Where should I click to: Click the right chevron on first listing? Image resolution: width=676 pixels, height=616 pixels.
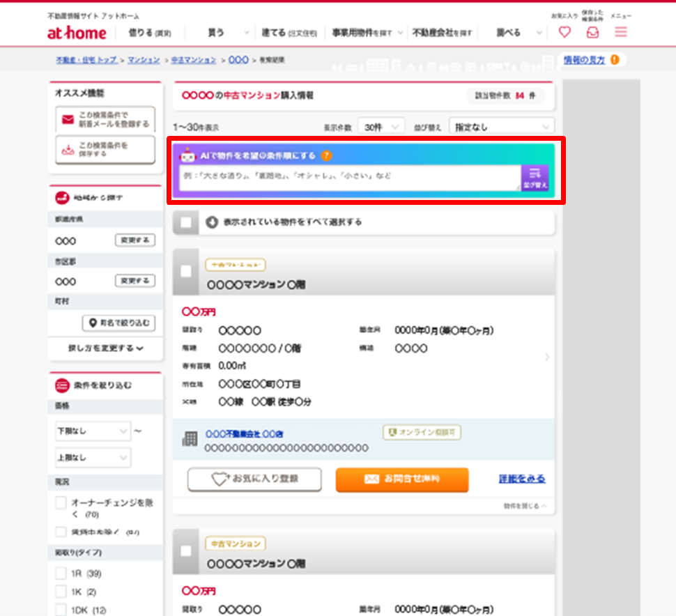[x=546, y=357]
